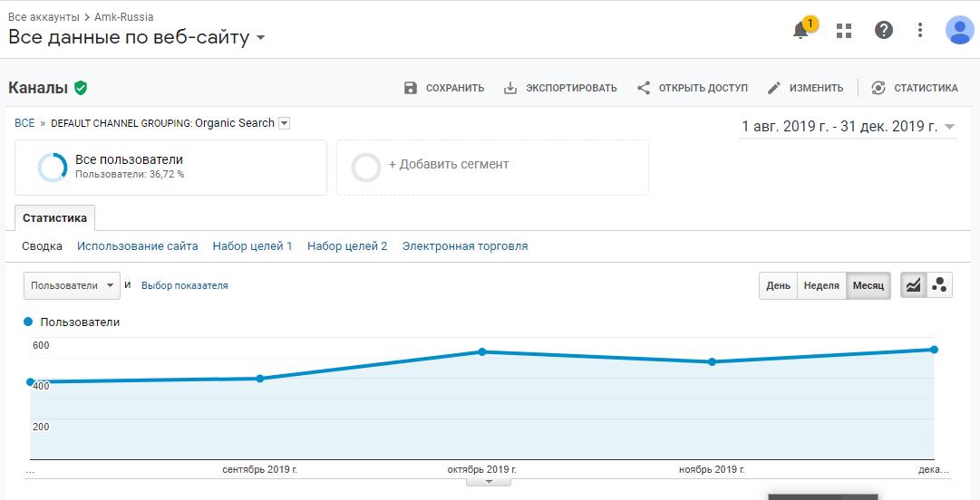Click the green verified shield icon
The height and width of the screenshot is (500, 980).
coord(81,88)
